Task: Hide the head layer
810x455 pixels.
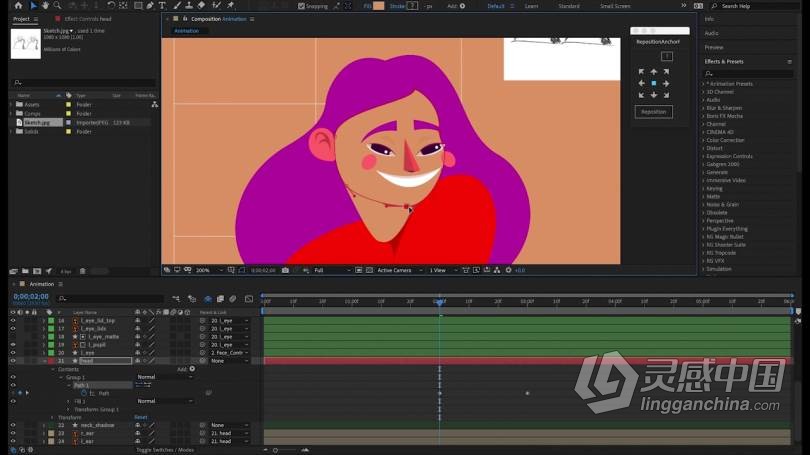Action: (13, 360)
